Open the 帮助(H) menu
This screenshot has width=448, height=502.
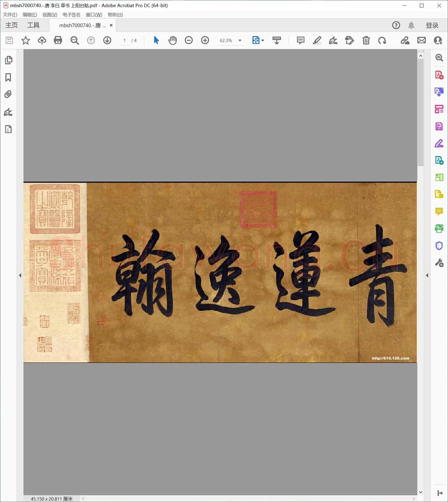pyautogui.click(x=115, y=15)
